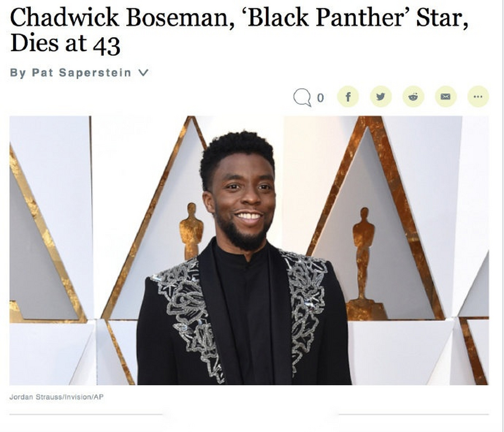Open more sharing options ellipsis
504x432 pixels.
(x=478, y=97)
